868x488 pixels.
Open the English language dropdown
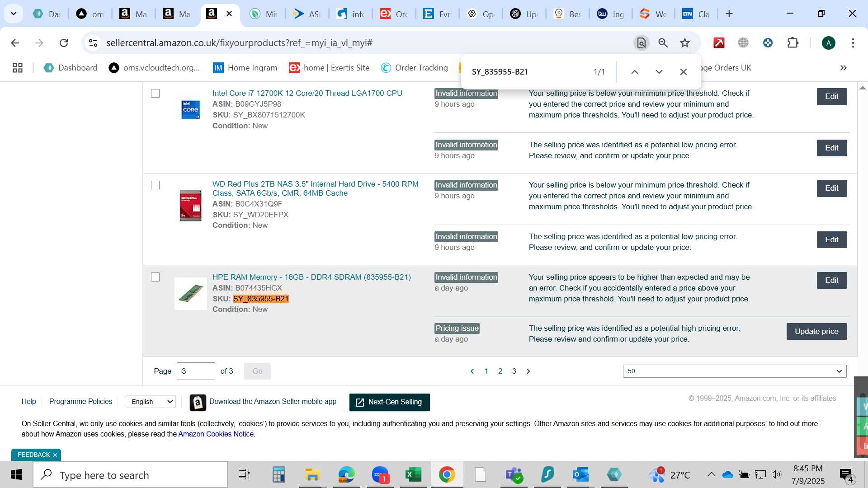[151, 401]
